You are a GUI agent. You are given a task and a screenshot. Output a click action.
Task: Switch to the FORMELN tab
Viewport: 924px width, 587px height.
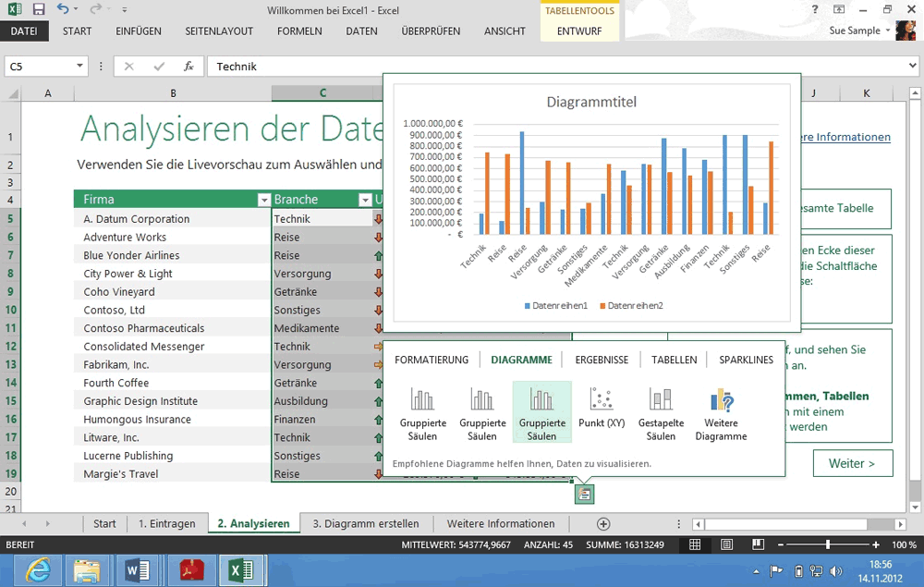(x=299, y=31)
